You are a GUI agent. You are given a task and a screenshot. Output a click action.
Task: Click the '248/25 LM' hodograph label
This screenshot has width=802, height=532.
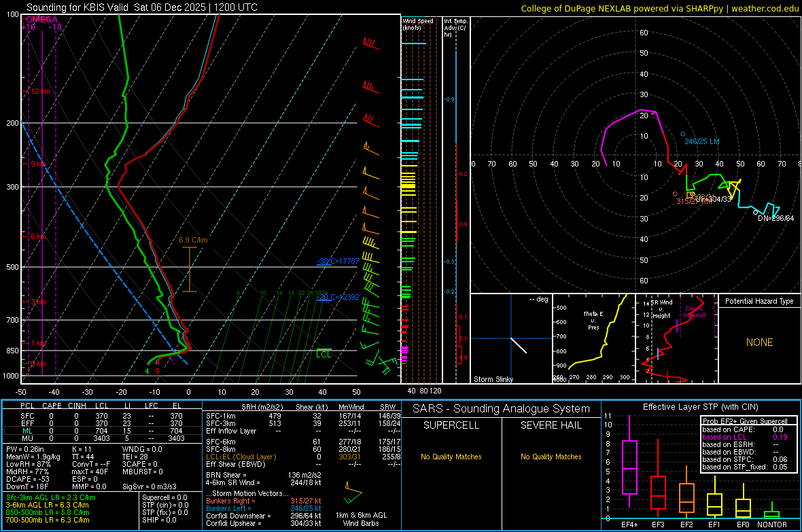click(701, 141)
